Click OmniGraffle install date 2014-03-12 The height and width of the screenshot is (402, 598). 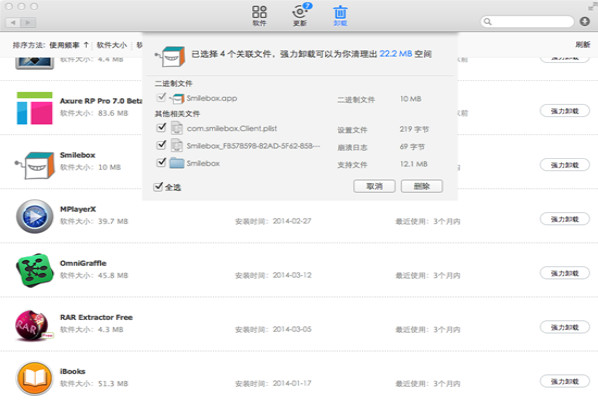click(292, 275)
